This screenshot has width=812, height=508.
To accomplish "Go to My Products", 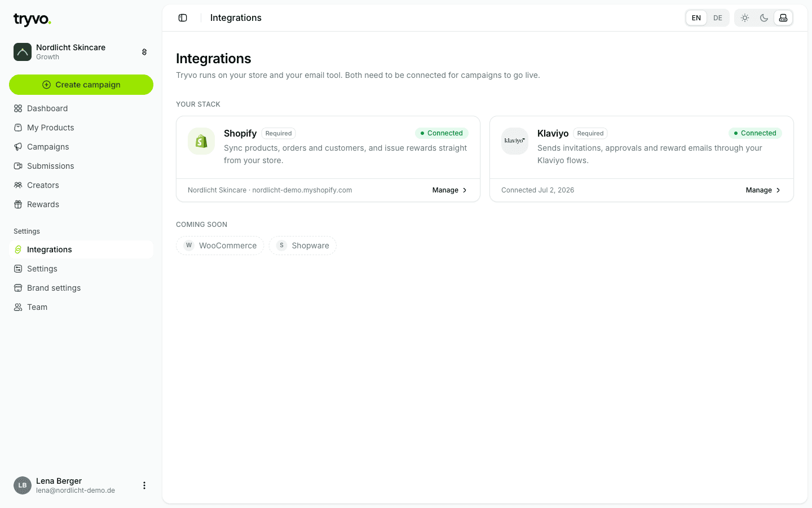I will click(x=81, y=128).
